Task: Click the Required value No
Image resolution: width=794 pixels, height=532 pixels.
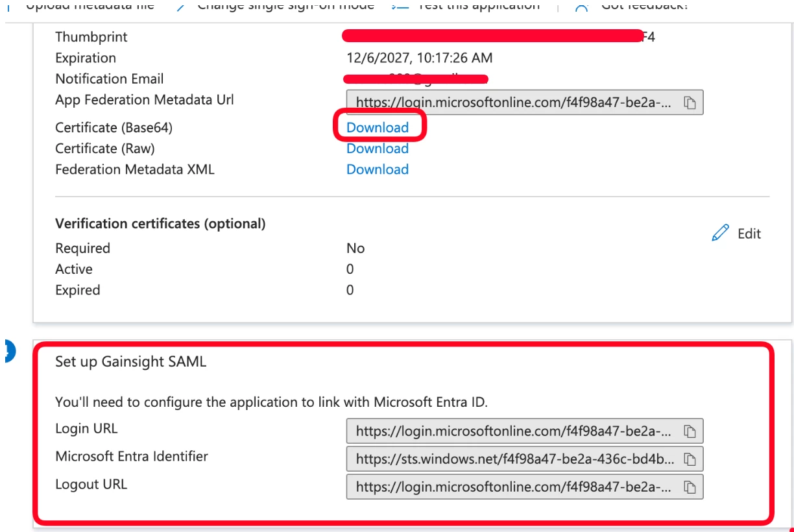Action: tap(355, 248)
